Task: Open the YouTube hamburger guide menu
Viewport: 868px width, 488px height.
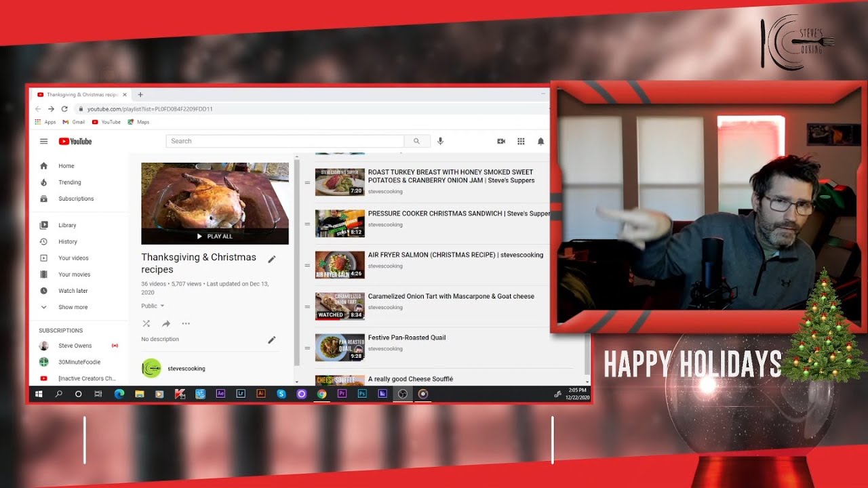Action: coord(43,141)
